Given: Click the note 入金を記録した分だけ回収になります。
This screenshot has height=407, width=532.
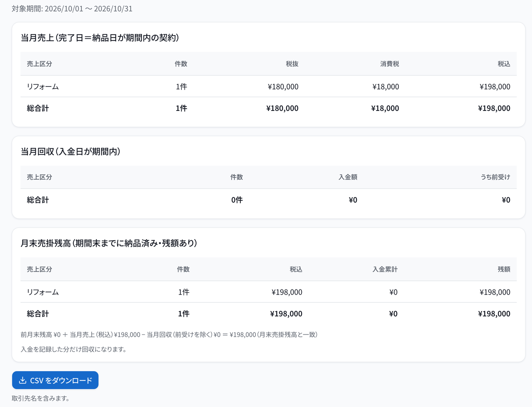Looking at the screenshot, I should (x=74, y=349).
